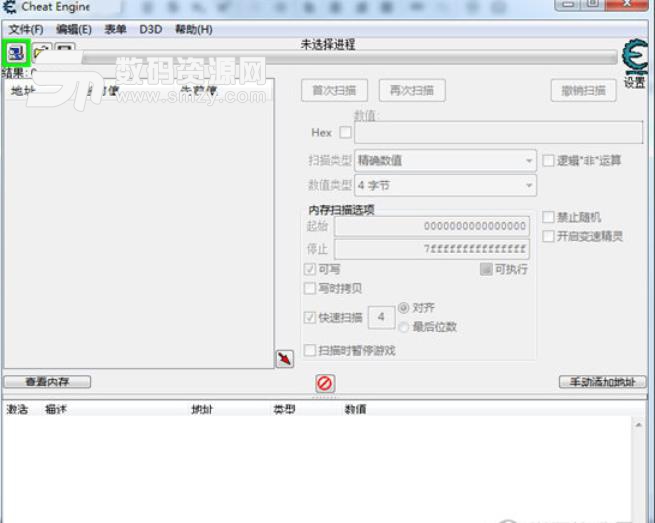
Task: Click the 首次扫描 button
Action: click(x=334, y=90)
